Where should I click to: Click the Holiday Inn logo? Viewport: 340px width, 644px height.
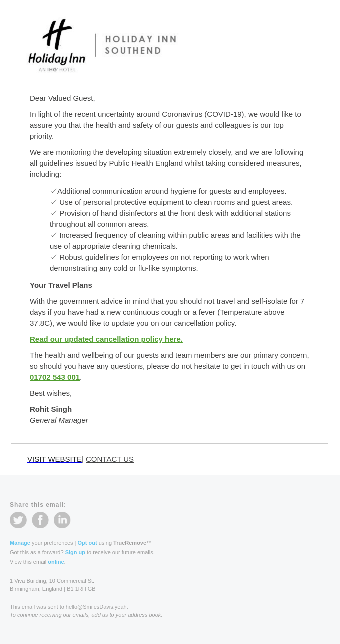[x=57, y=45]
